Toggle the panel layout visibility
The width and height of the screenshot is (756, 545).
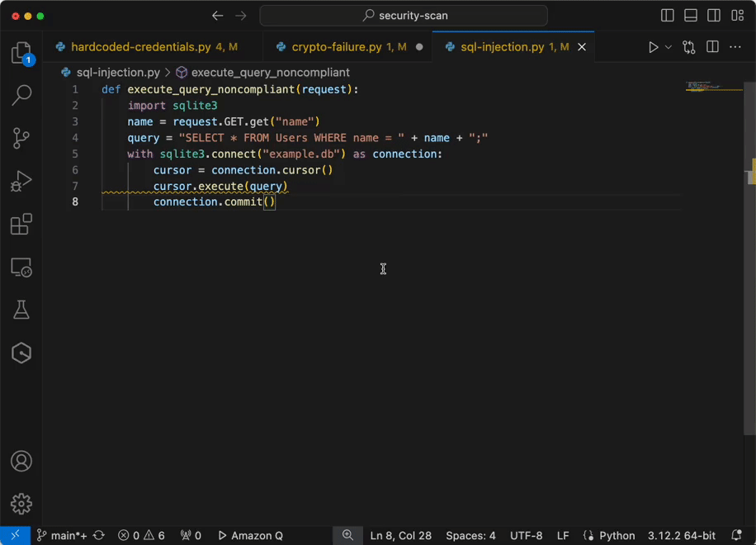690,15
